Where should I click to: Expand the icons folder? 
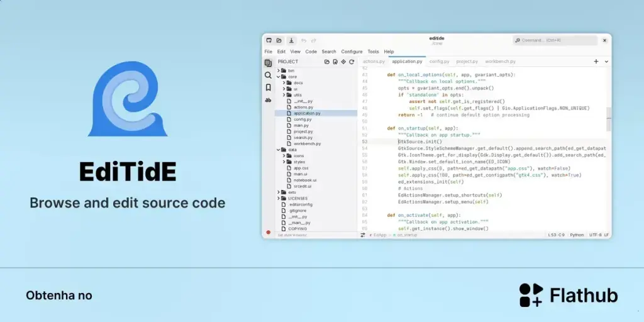coord(284,156)
